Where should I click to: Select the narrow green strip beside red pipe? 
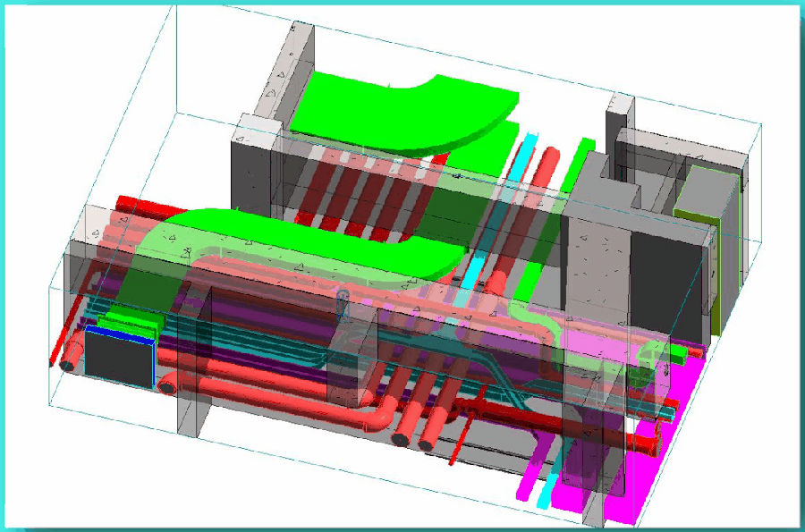point(577,165)
